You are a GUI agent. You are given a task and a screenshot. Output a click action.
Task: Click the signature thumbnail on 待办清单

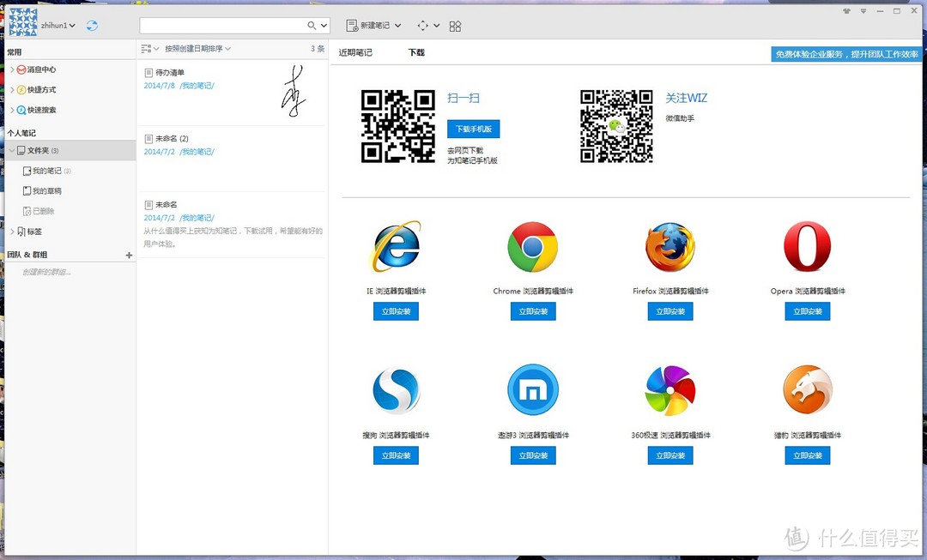(294, 91)
